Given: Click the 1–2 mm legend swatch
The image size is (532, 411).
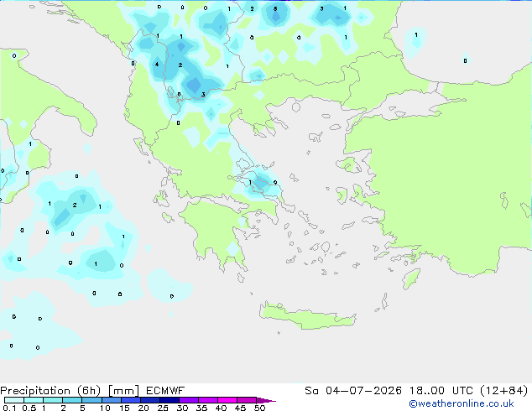Looking at the screenshot, I should point(53,400).
